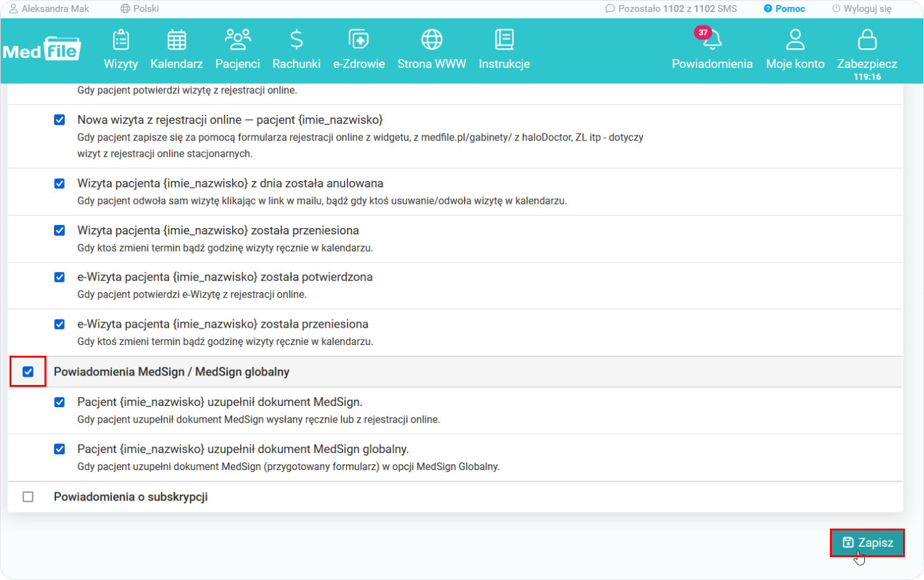Uncheck Wizyta pacjenta została anulowana

(60, 184)
